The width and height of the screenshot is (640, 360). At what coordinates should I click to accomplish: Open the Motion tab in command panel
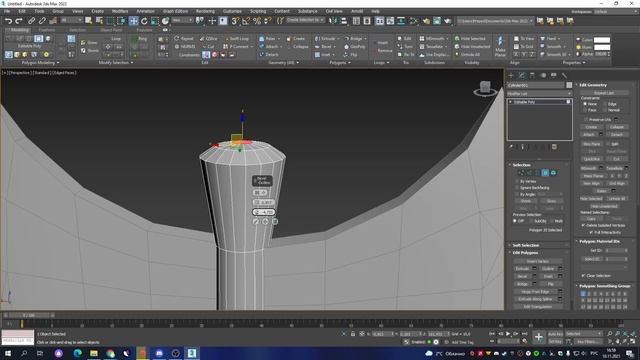[x=543, y=75]
